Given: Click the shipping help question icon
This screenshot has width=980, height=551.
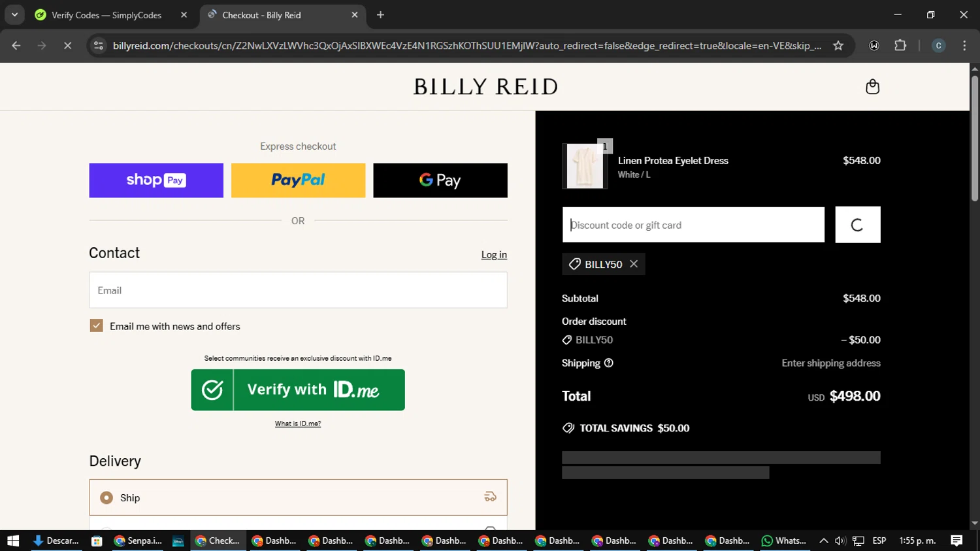Looking at the screenshot, I should coord(609,363).
